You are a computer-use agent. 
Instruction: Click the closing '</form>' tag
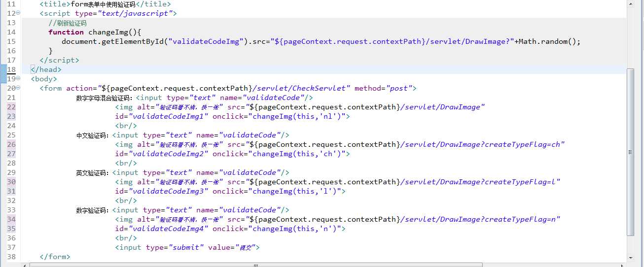tap(55, 257)
